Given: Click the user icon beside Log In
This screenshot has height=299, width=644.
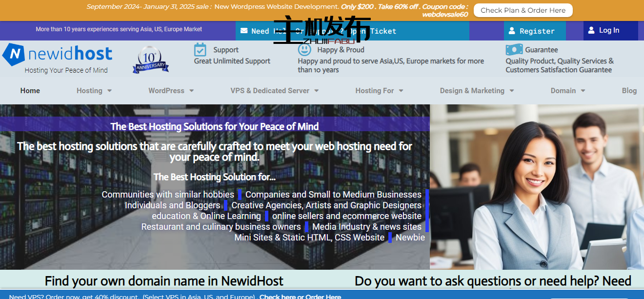Looking at the screenshot, I should (591, 30).
